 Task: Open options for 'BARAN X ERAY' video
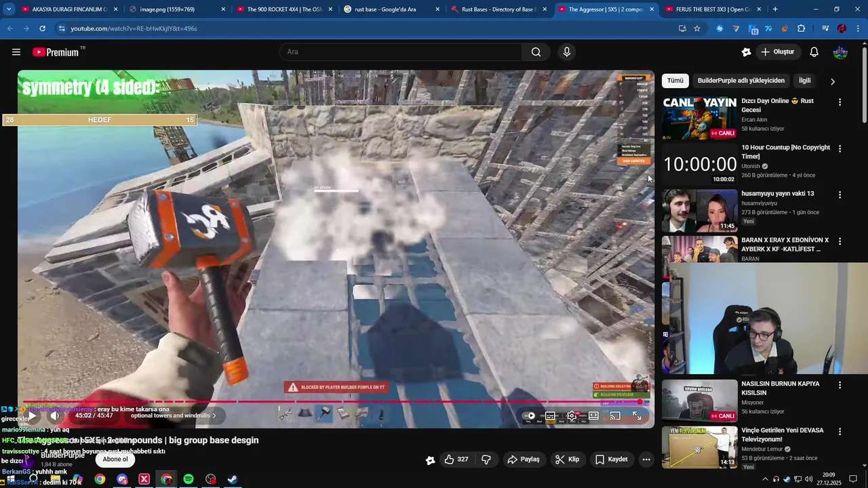click(x=840, y=241)
